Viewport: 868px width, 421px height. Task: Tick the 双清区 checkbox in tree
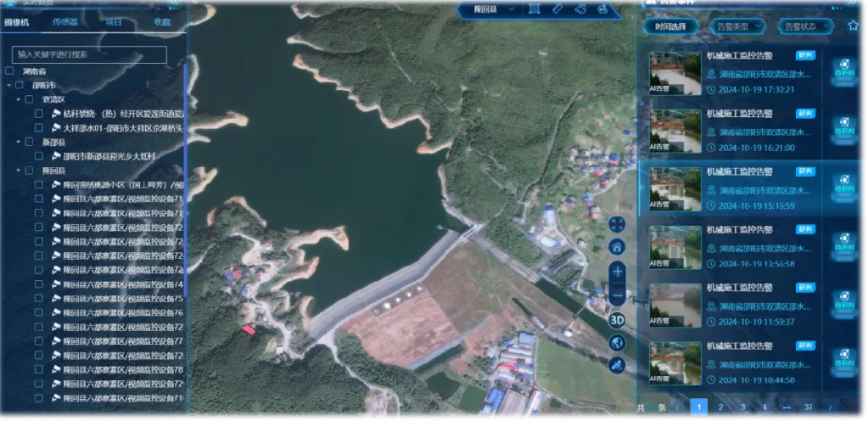[x=29, y=99]
